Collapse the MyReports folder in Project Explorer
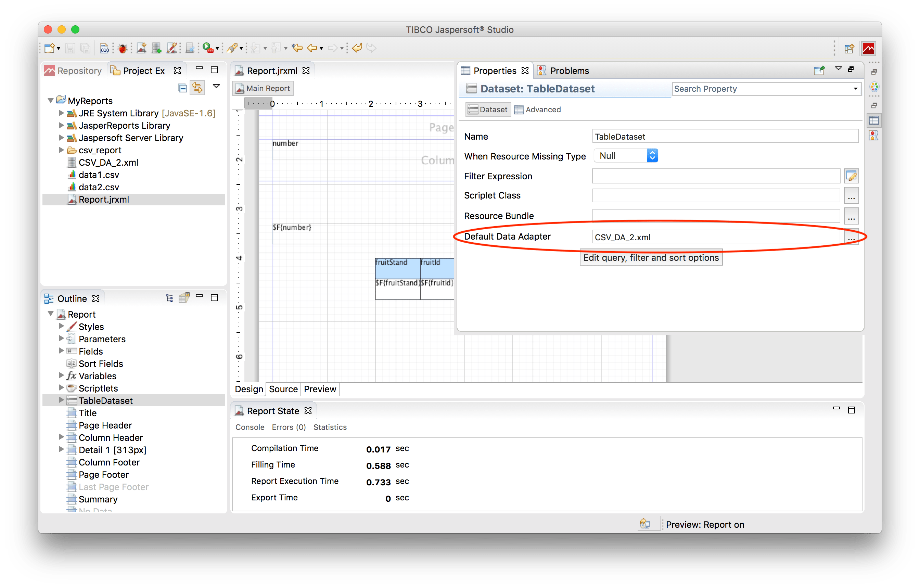 [x=51, y=100]
